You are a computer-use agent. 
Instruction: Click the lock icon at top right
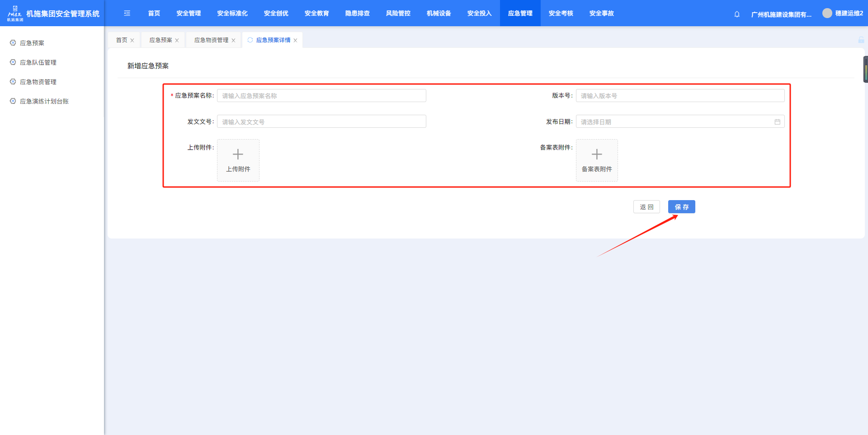point(861,40)
